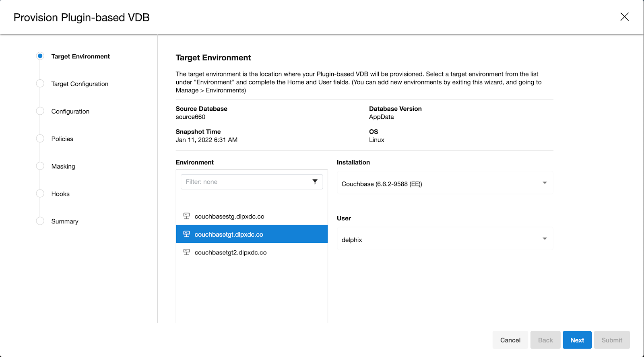
Task: Select the Policies step circle
Action: pos(40,138)
